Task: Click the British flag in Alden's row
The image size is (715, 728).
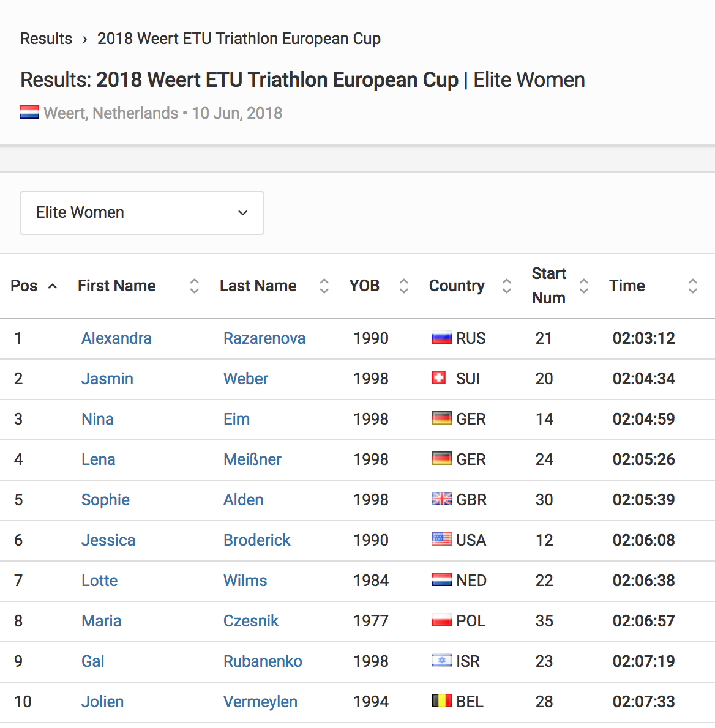Action: [x=441, y=499]
